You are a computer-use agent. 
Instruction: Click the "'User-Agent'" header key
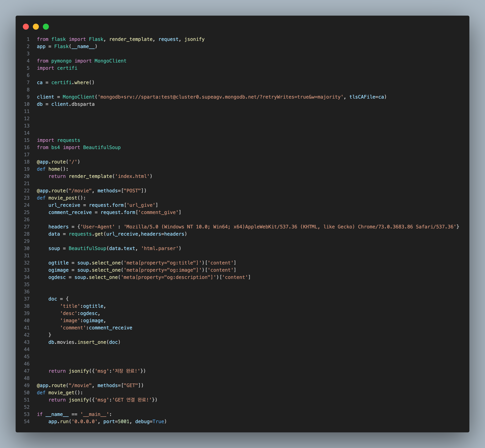coord(98,227)
